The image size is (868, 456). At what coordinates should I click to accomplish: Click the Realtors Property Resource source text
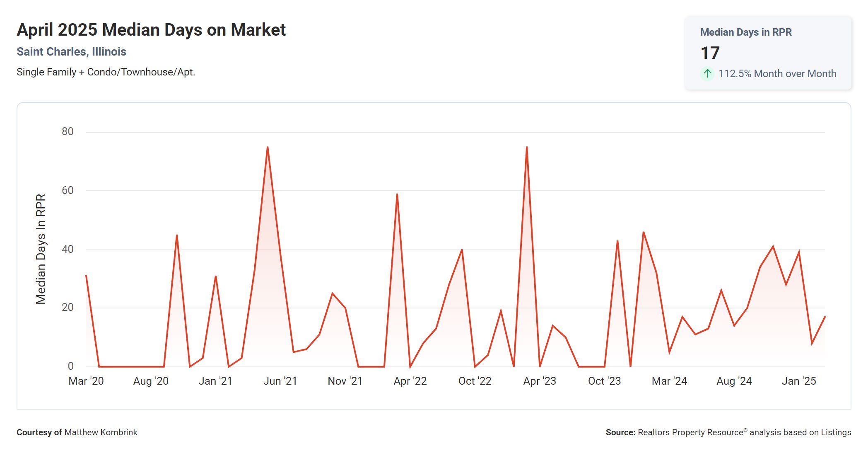(x=690, y=432)
